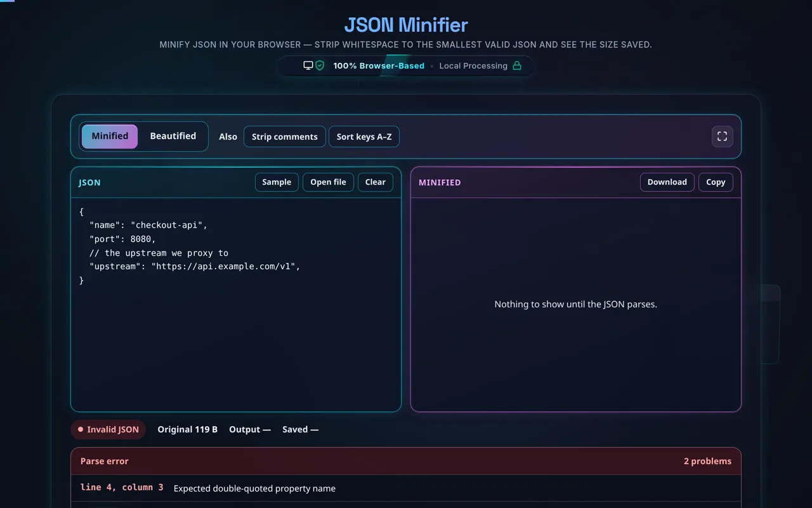Select the line 4, column 3 error location
The height and width of the screenshot is (508, 812).
point(122,488)
